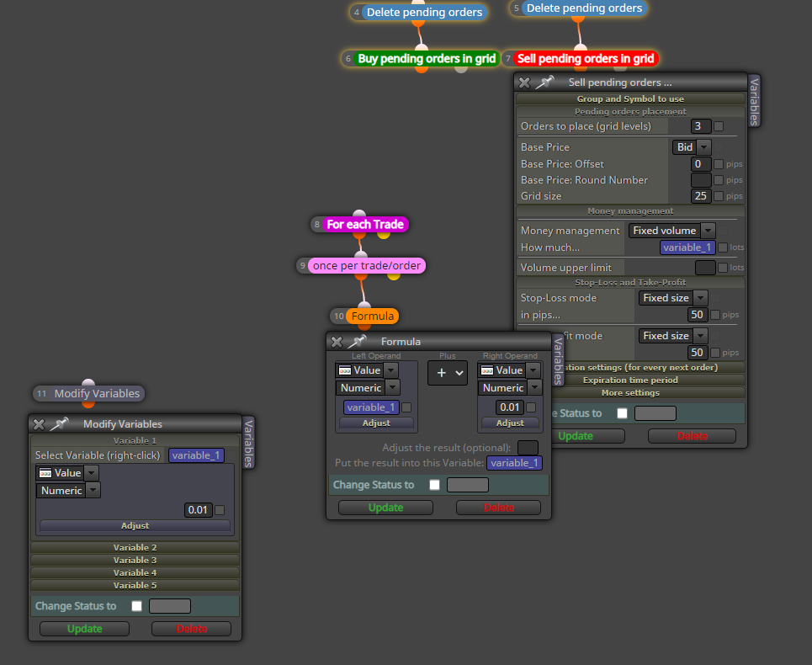Select the Sell pending orders in grid block
Viewport: 812px width, 665px height.
click(x=586, y=59)
